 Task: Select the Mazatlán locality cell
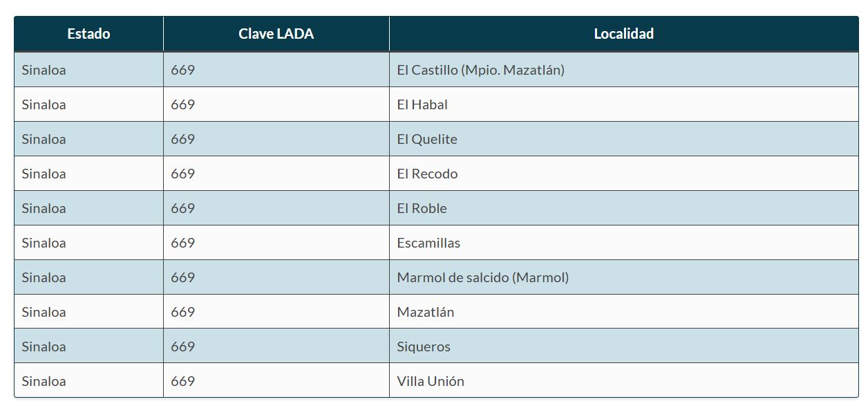point(426,312)
